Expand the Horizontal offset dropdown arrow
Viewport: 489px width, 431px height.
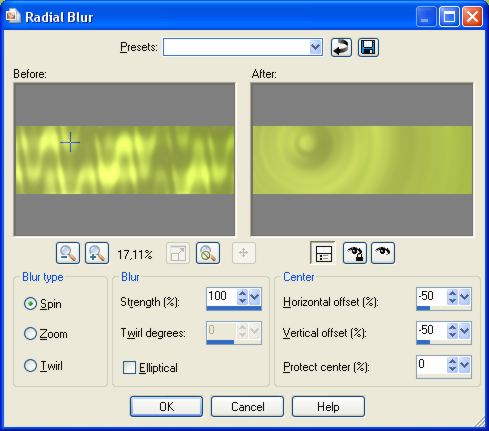coord(465,297)
